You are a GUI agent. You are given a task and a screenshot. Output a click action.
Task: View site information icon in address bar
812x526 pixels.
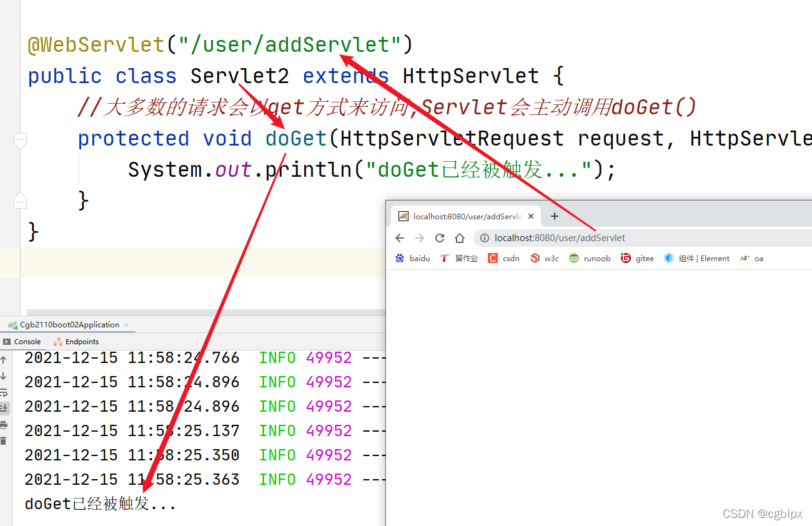(484, 238)
